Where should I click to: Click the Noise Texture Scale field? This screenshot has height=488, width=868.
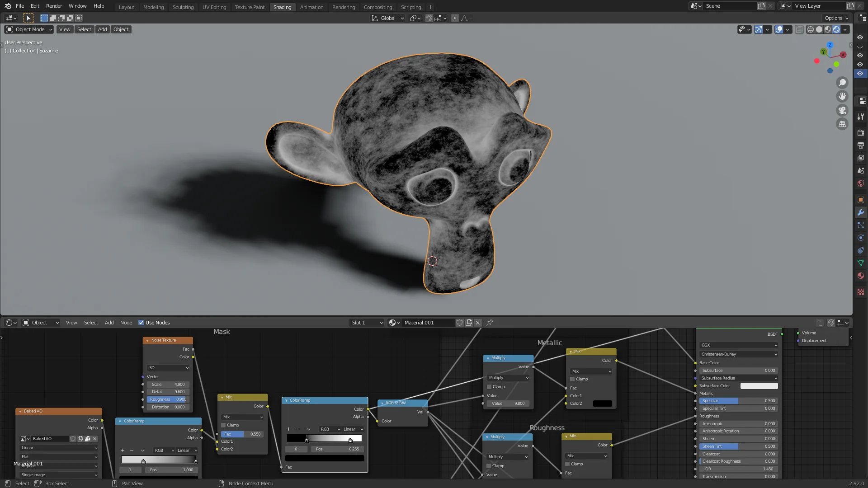coord(168,385)
